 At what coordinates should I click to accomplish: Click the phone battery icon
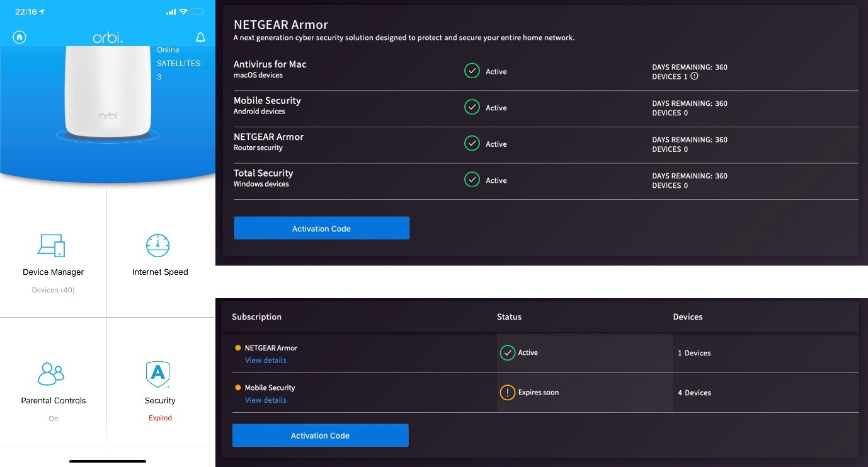click(x=198, y=12)
